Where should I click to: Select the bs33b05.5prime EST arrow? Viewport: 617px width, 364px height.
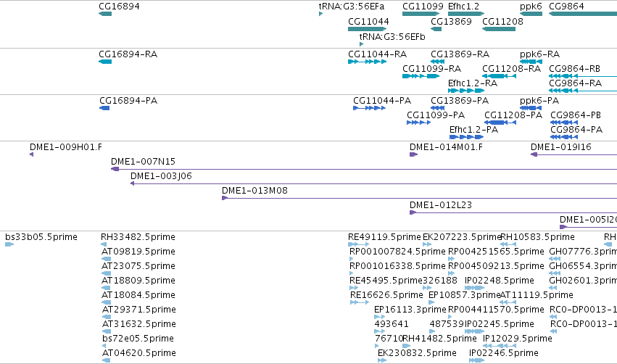click(x=9, y=245)
